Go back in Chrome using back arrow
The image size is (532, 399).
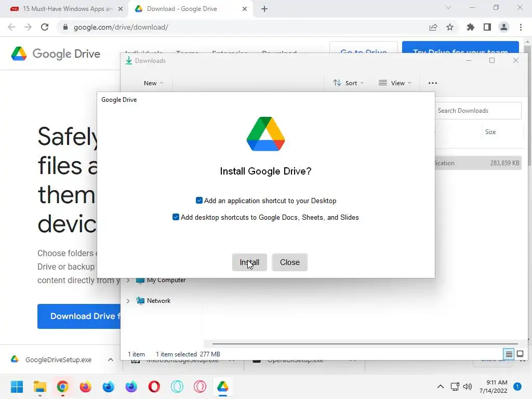click(x=11, y=27)
